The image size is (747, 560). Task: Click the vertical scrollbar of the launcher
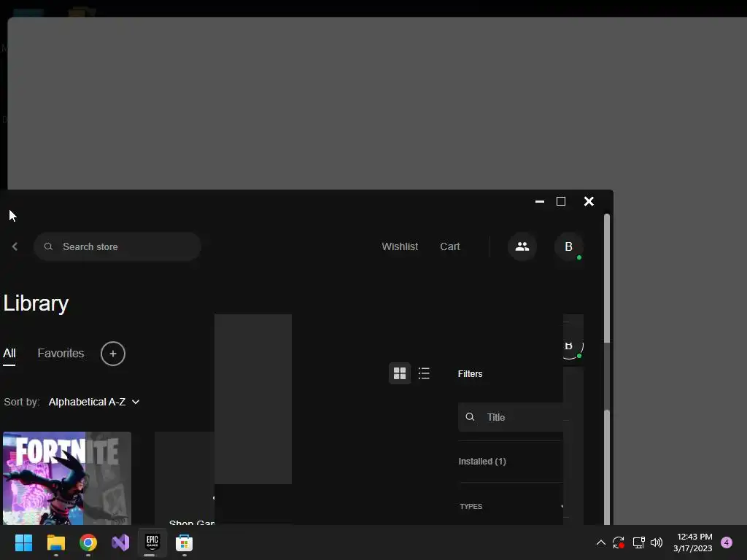pyautogui.click(x=607, y=369)
